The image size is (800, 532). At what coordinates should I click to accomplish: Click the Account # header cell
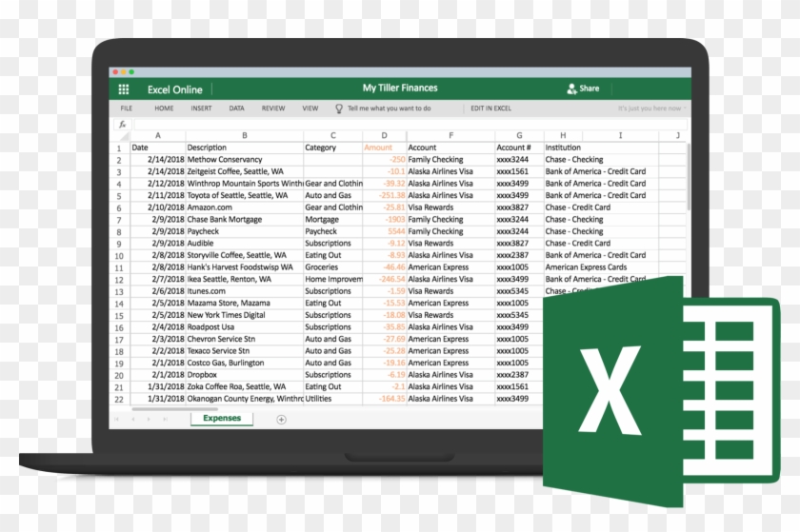pyautogui.click(x=519, y=148)
